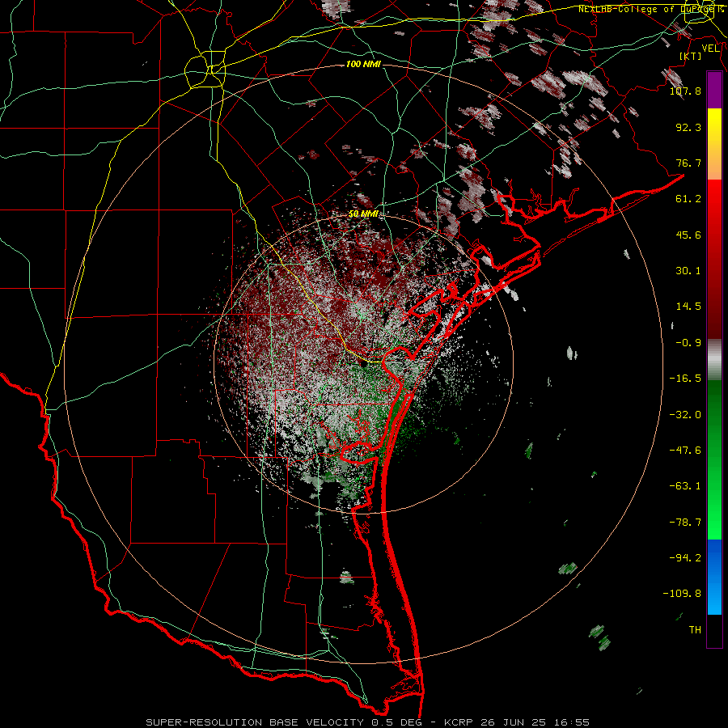This screenshot has width=728, height=728.
Task: Click the -109.8 velocity scale value
Action: [682, 594]
